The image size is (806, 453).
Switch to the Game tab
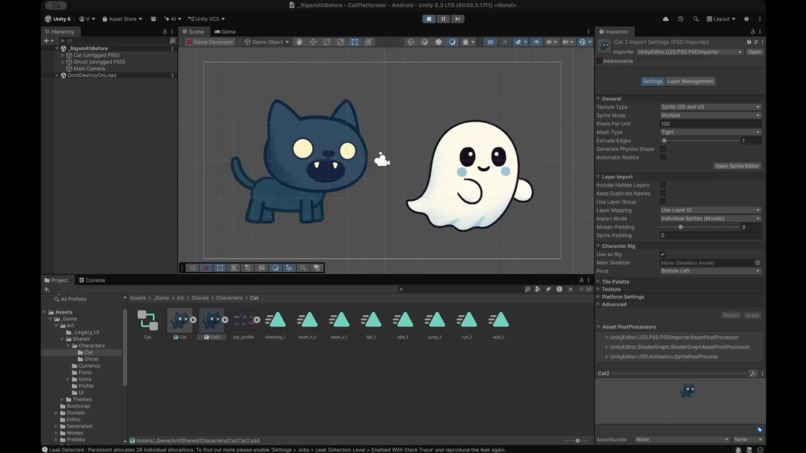coord(225,32)
